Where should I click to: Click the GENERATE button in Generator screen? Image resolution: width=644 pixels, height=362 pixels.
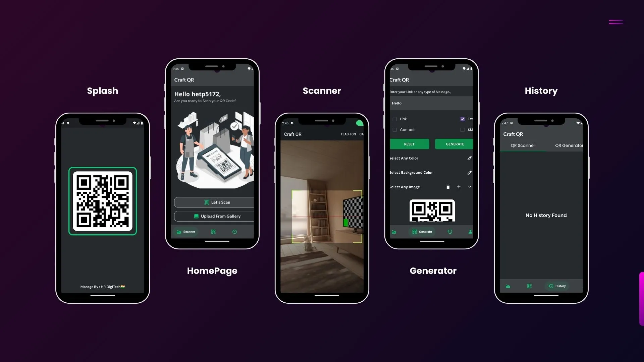click(x=455, y=144)
